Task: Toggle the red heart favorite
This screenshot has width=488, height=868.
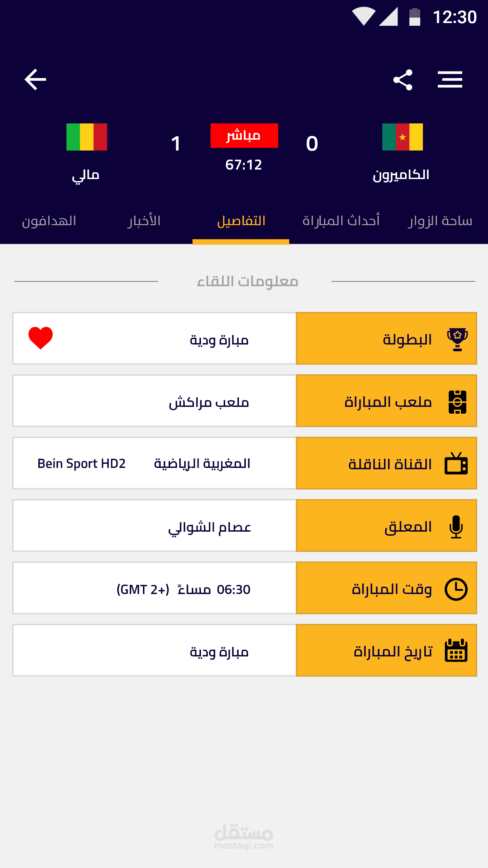Action: [x=41, y=338]
